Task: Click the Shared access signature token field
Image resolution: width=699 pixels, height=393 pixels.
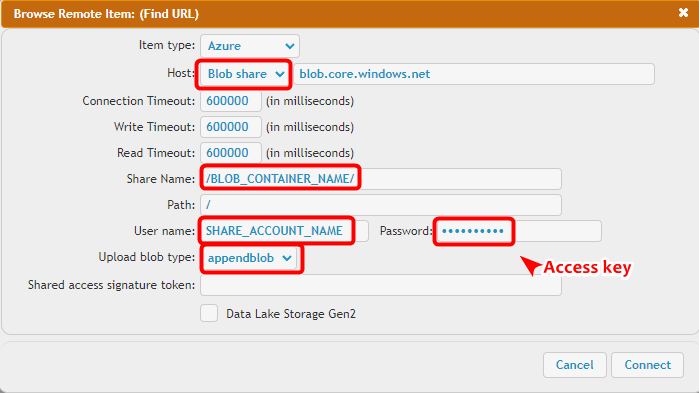Action: click(381, 285)
